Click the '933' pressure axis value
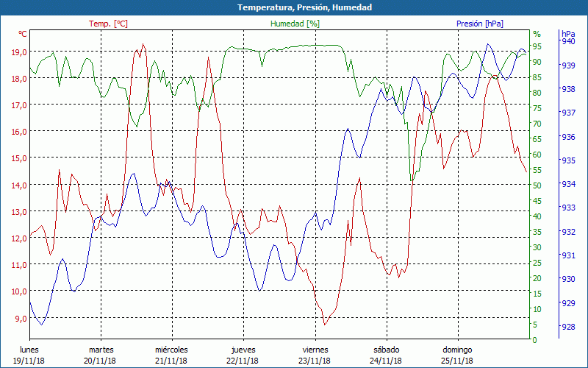This screenshot has height=368, width=588. point(568,208)
